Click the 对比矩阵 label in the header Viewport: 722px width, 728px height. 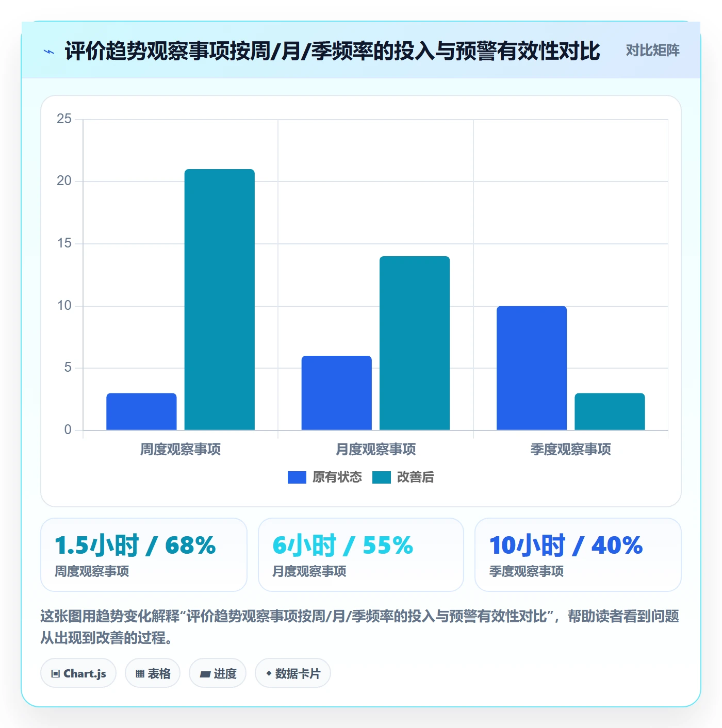652,51
